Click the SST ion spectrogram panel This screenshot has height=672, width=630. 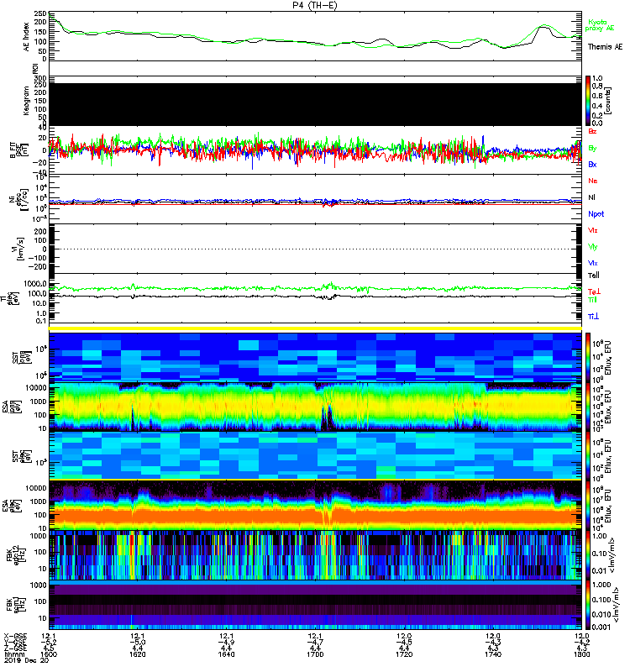(x=315, y=357)
